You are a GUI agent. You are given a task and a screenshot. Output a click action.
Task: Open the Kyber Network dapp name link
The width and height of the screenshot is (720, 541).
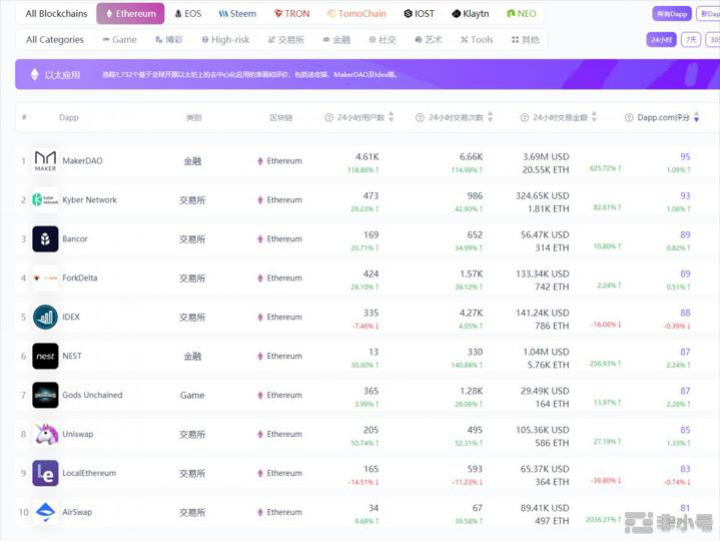coord(90,200)
